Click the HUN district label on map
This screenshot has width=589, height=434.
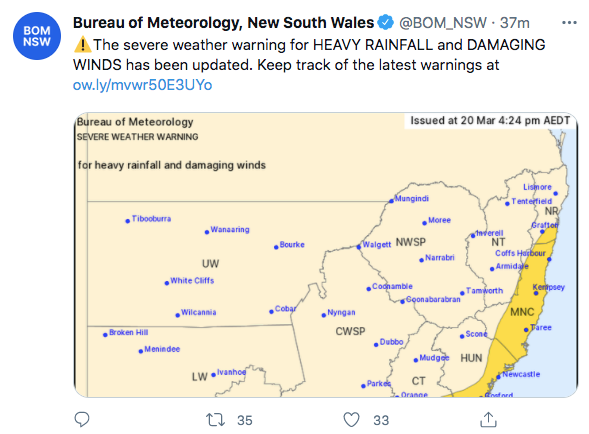(x=471, y=358)
